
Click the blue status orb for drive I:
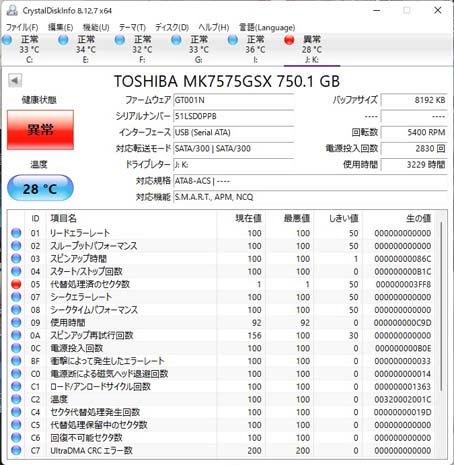(x=233, y=40)
